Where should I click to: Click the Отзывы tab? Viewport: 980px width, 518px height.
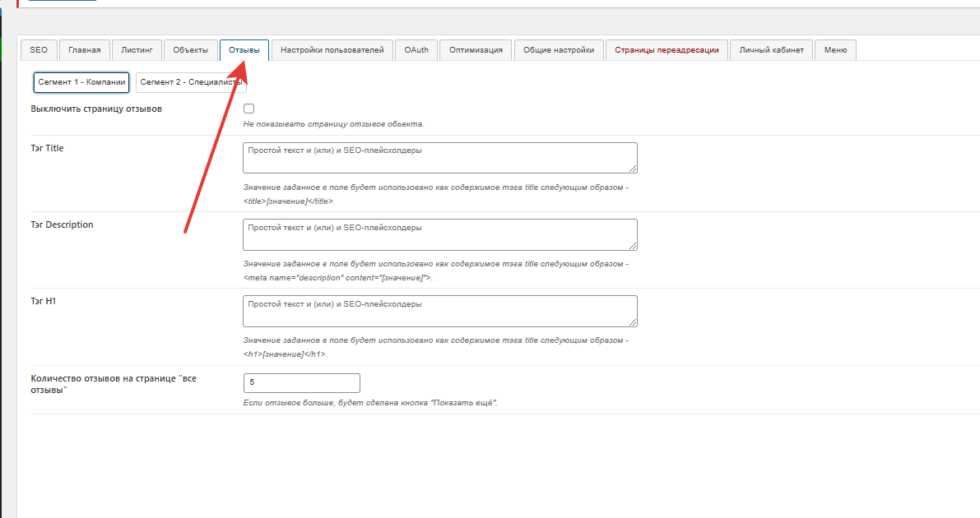244,50
